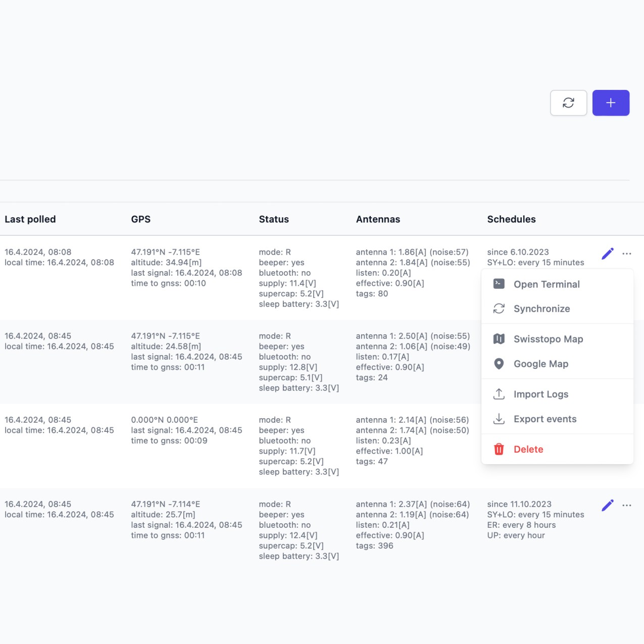
Task: Open the three-dot menu in the last row
Action: (627, 506)
